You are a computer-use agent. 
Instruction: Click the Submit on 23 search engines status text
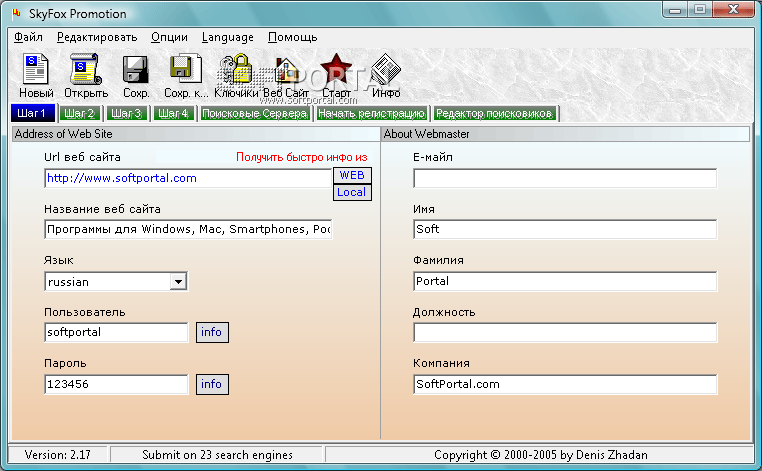(217, 455)
